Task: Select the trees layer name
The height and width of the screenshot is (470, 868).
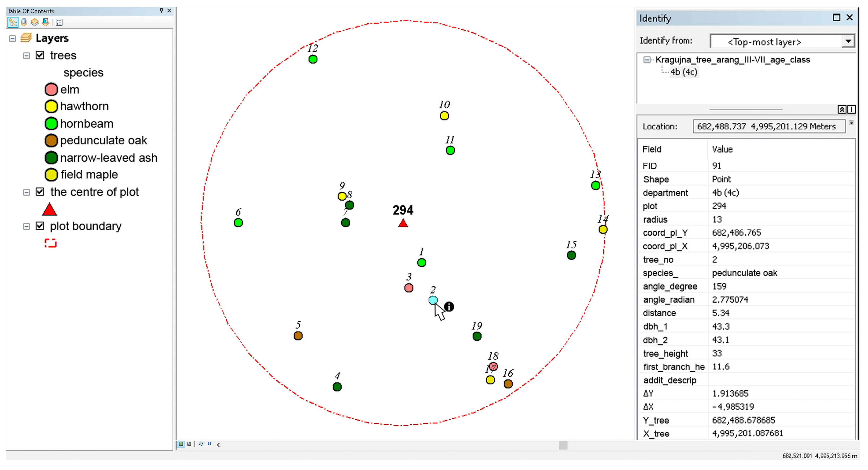Action: (x=63, y=55)
